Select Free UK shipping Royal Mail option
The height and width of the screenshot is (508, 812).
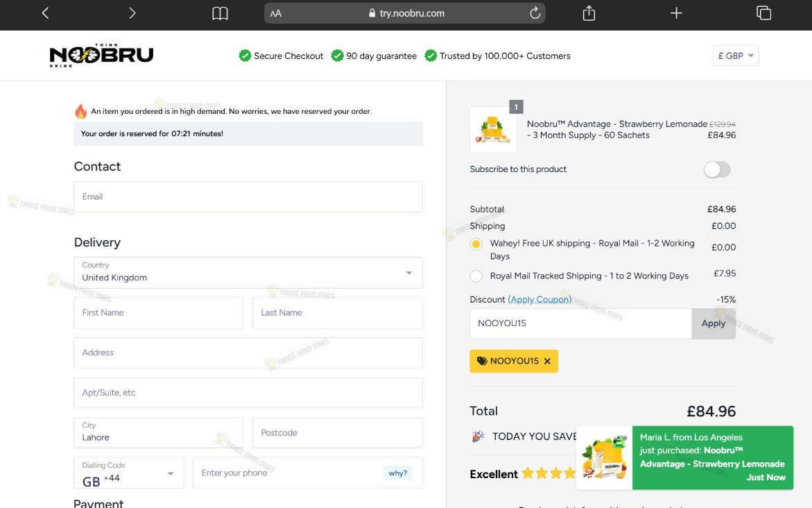pyautogui.click(x=476, y=244)
